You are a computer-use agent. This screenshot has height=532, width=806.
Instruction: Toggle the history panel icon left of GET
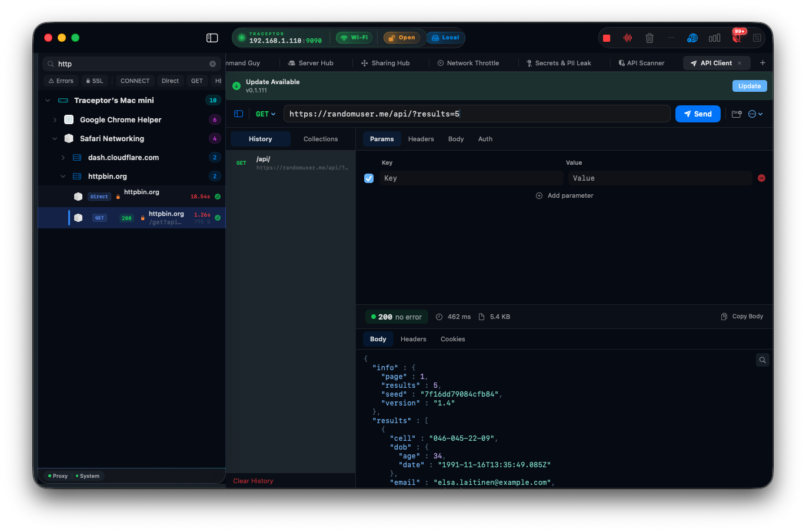239,114
